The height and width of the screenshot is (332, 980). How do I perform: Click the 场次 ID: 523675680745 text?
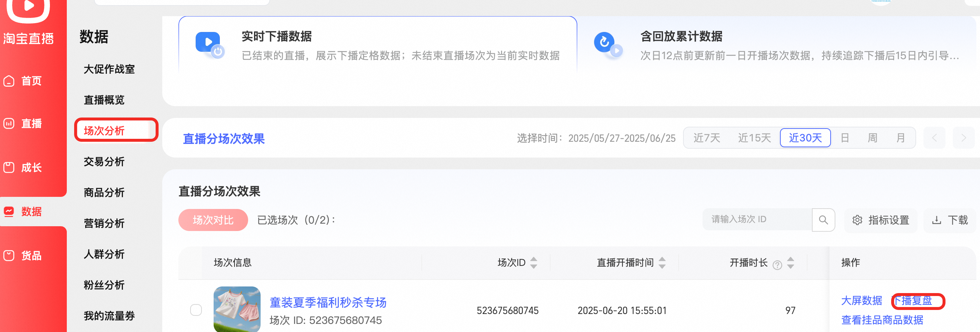click(326, 320)
